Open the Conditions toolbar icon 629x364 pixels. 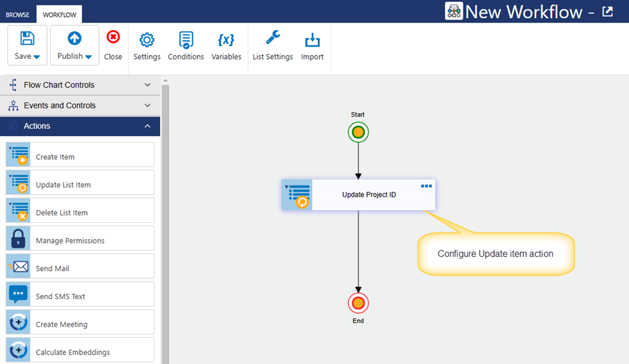click(186, 40)
